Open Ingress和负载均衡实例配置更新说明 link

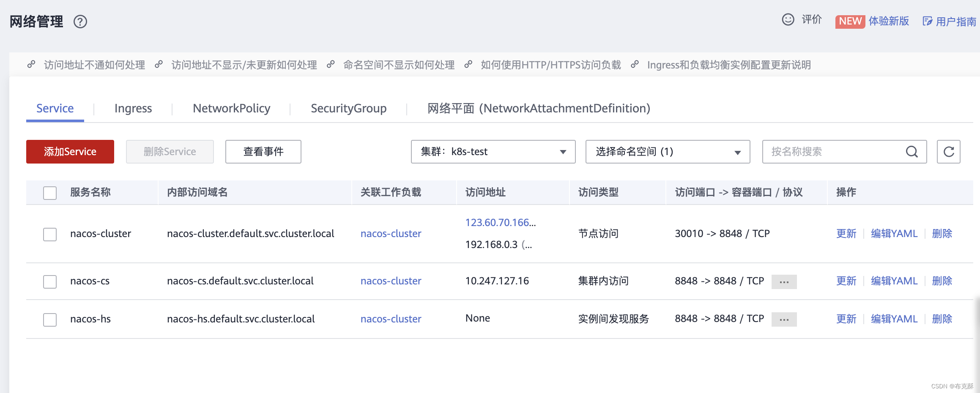[729, 65]
